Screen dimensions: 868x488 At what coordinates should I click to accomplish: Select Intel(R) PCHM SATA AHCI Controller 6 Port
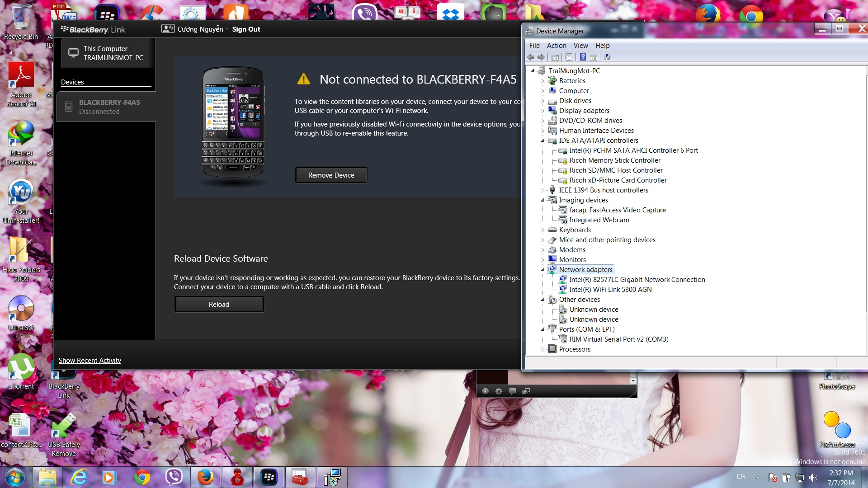633,150
